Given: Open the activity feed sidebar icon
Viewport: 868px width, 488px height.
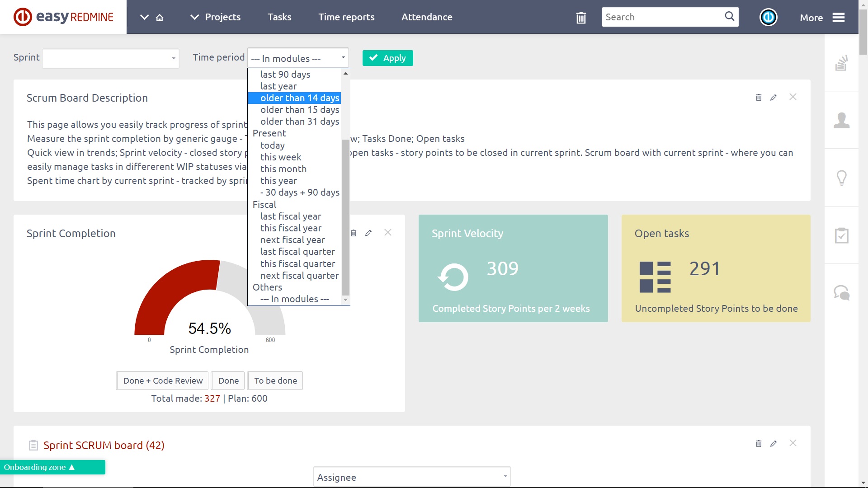Looking at the screenshot, I should pyautogui.click(x=841, y=63).
